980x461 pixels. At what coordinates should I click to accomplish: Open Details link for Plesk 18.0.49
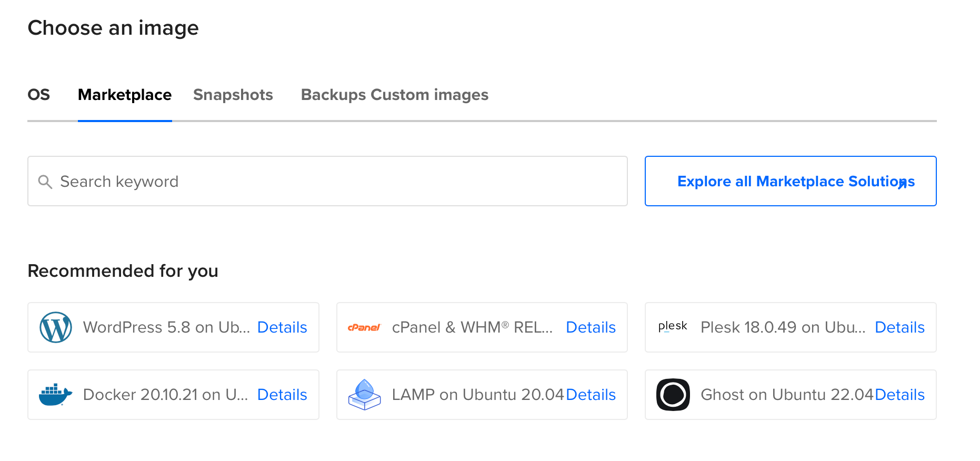coord(899,327)
